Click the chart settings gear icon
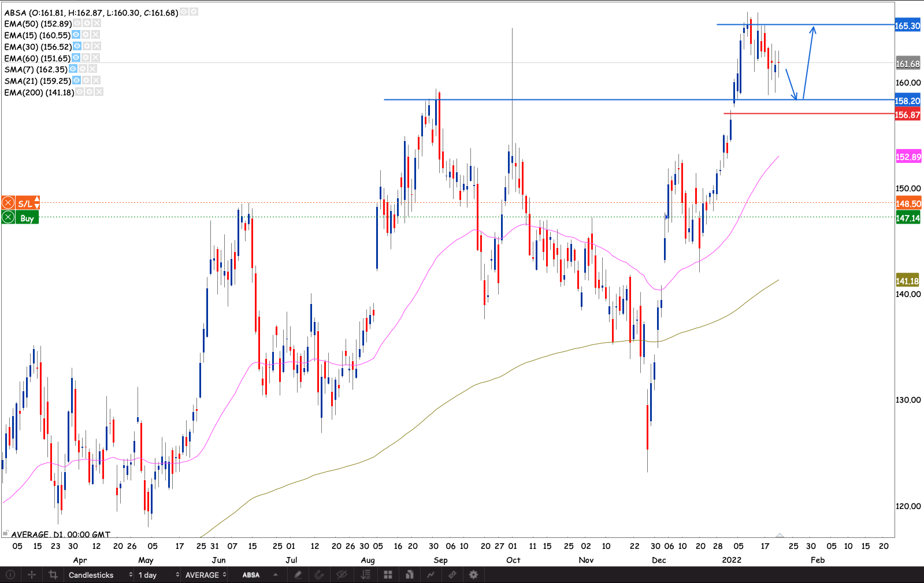This screenshot has width=924, height=583. 473,575
